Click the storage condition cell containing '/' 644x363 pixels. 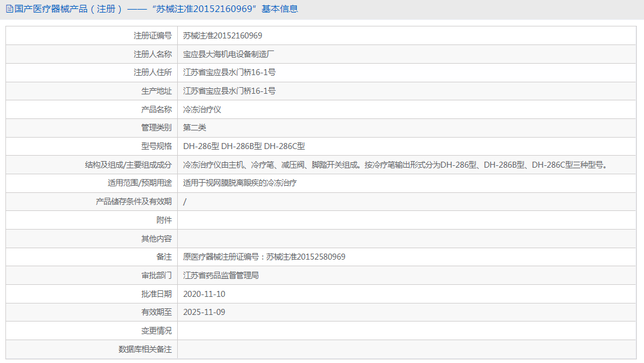(x=184, y=201)
